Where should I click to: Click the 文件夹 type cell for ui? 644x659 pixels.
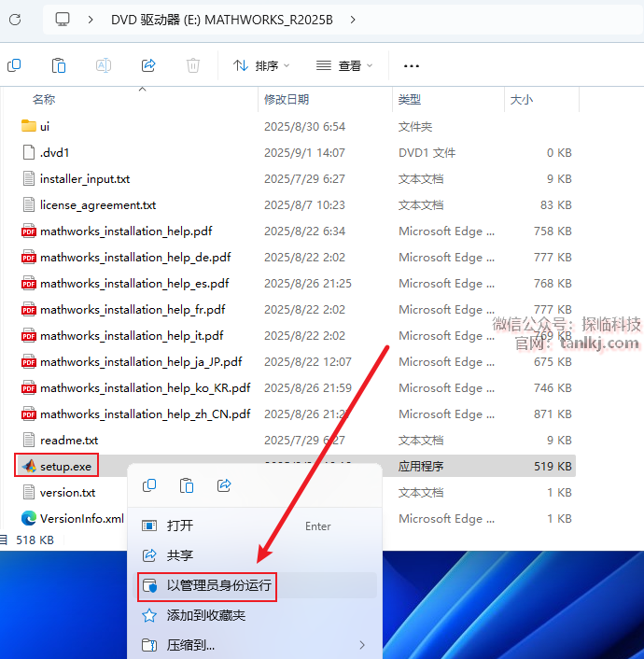pyautogui.click(x=415, y=127)
